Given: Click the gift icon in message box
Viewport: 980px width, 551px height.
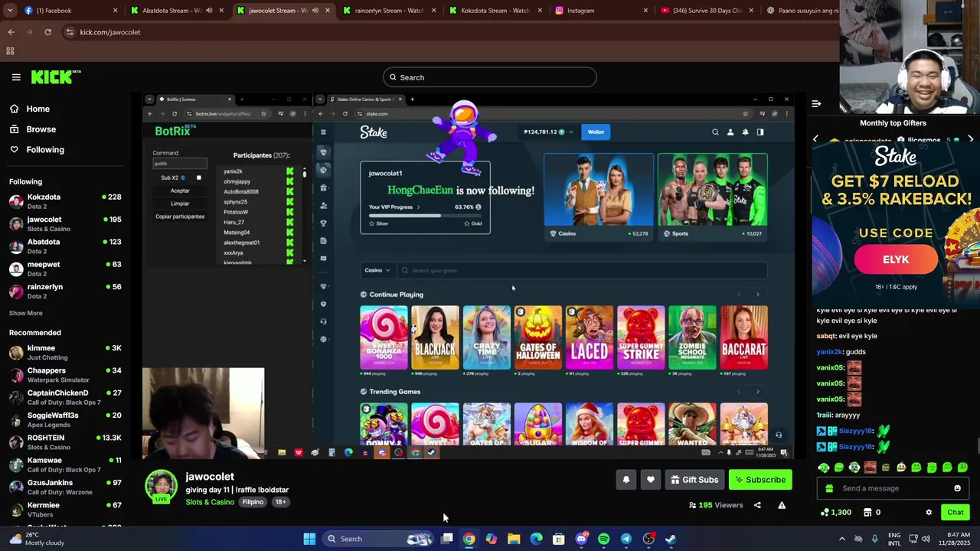Looking at the screenshot, I should coord(828,488).
